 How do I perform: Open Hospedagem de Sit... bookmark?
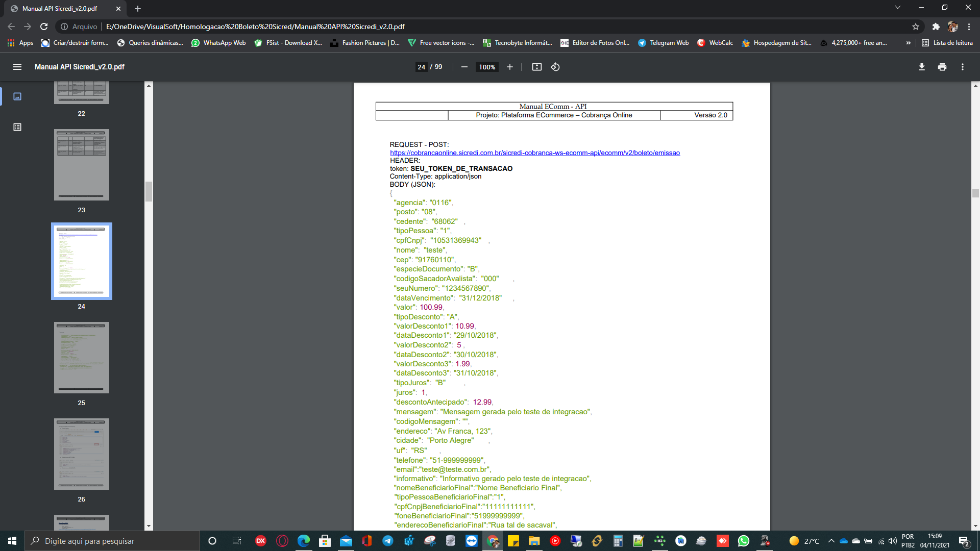777,43
